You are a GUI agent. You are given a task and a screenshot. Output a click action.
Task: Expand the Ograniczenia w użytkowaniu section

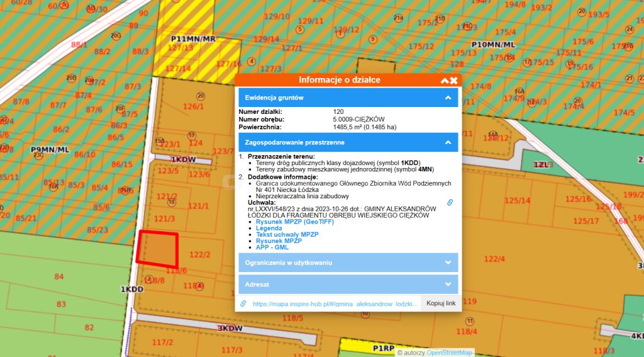(x=448, y=263)
